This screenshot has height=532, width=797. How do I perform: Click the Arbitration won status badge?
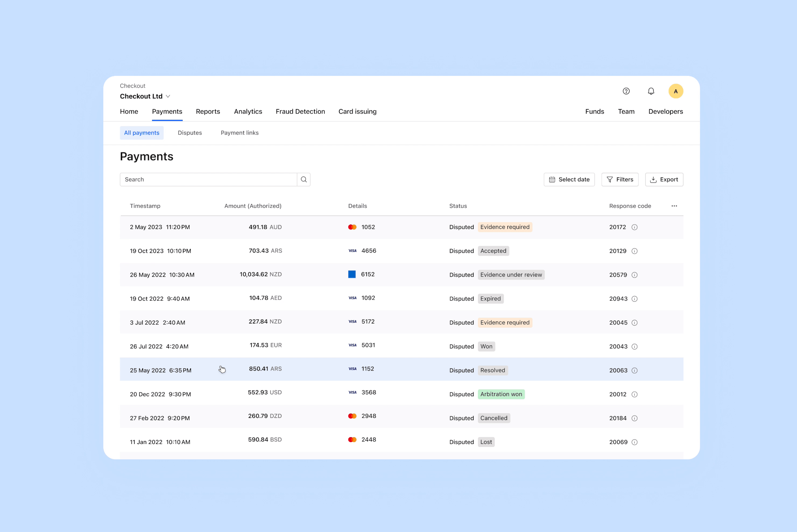(501, 394)
